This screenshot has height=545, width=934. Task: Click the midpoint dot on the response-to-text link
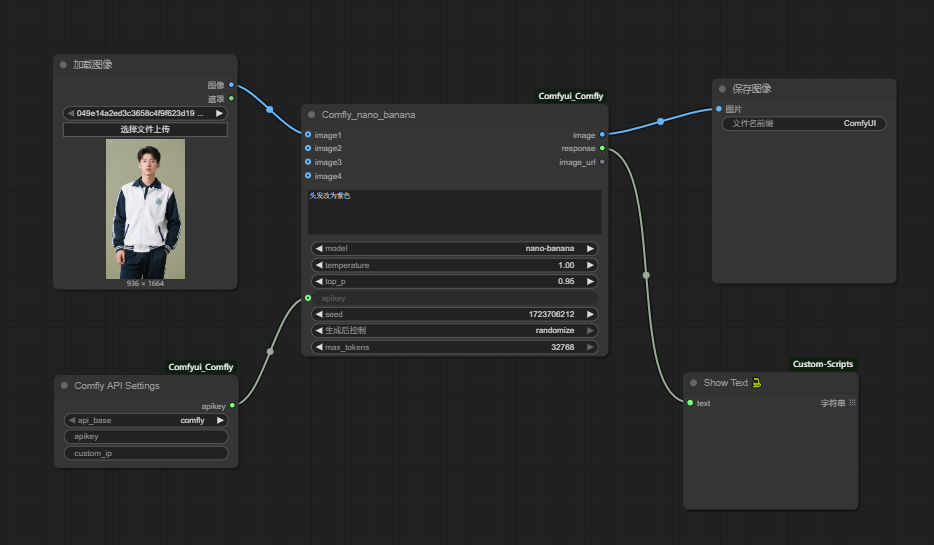click(x=646, y=275)
